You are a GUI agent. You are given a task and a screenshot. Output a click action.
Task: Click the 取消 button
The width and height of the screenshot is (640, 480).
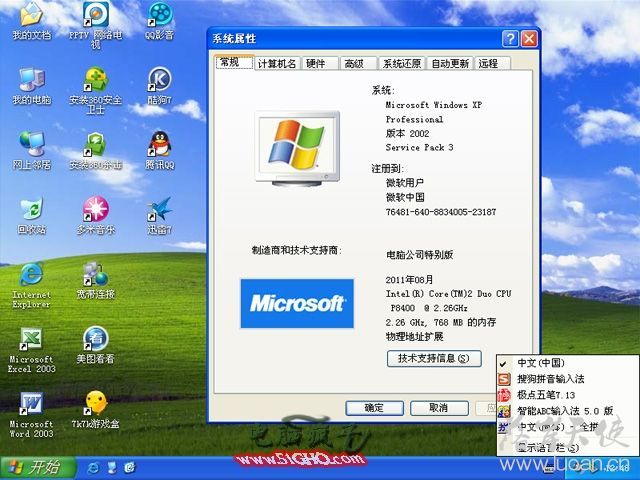coord(439,408)
